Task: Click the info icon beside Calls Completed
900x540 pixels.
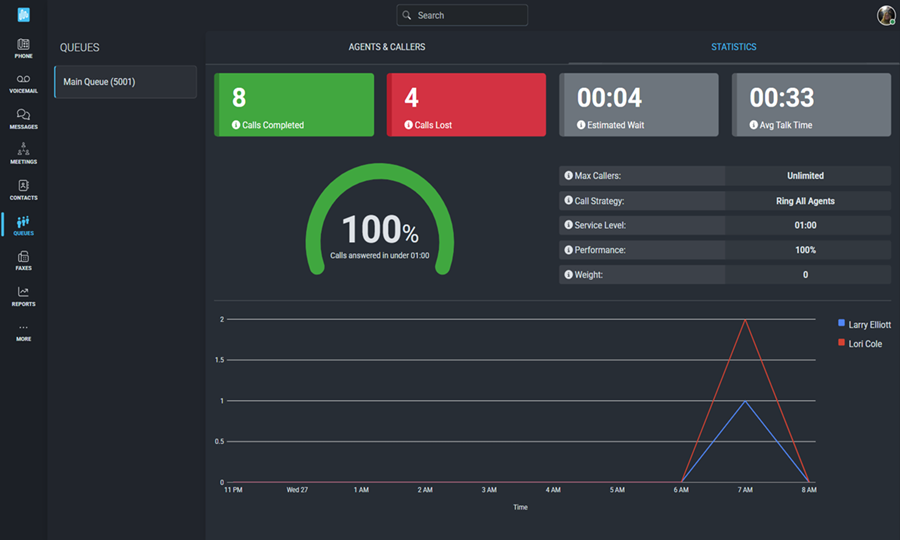Action: coord(237,125)
